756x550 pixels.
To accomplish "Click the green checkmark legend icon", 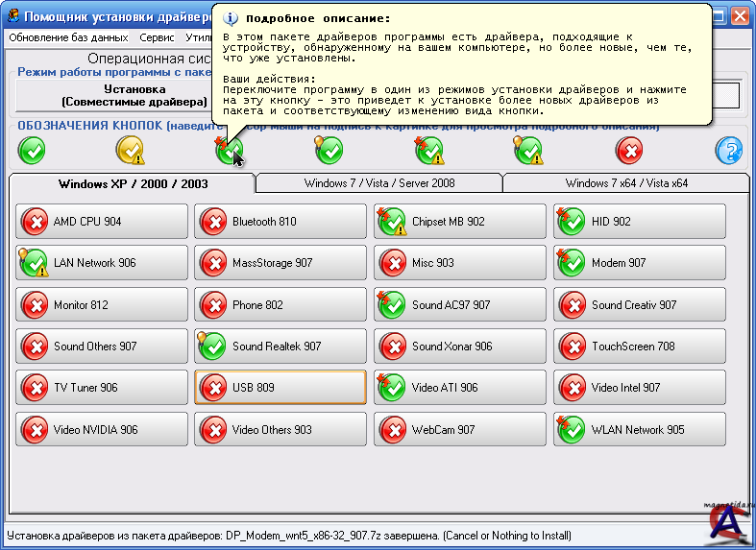I will [32, 150].
